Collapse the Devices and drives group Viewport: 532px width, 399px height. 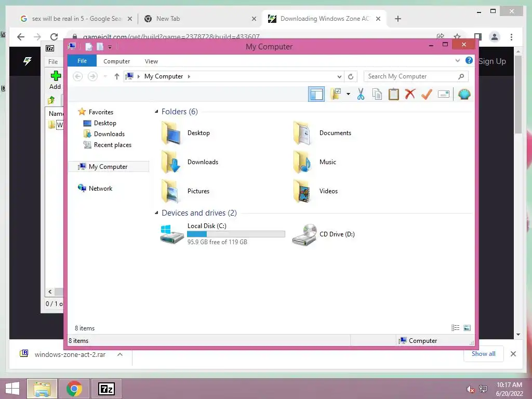(156, 212)
